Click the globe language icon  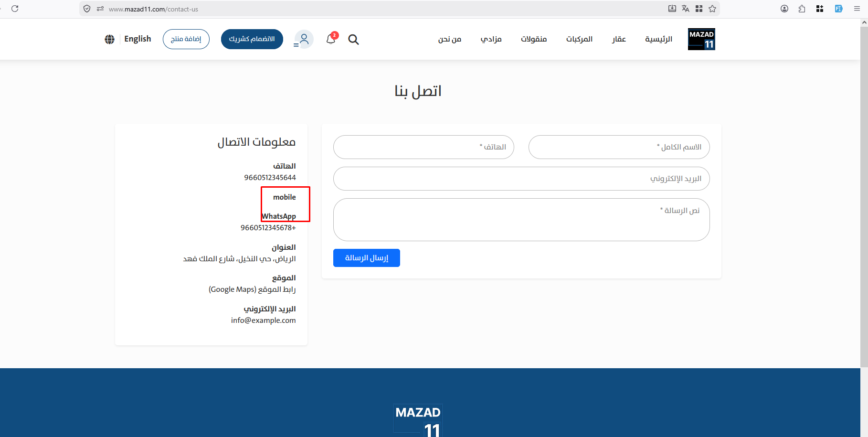coord(110,39)
